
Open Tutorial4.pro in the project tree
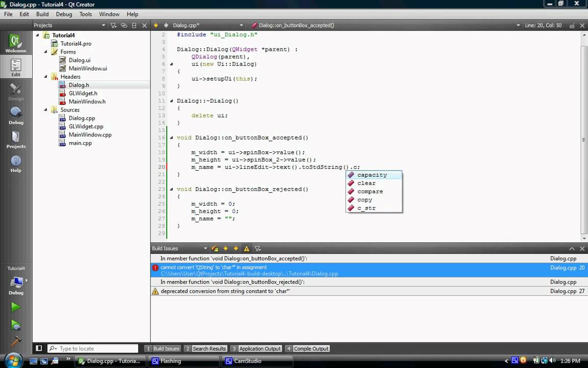[x=76, y=43]
